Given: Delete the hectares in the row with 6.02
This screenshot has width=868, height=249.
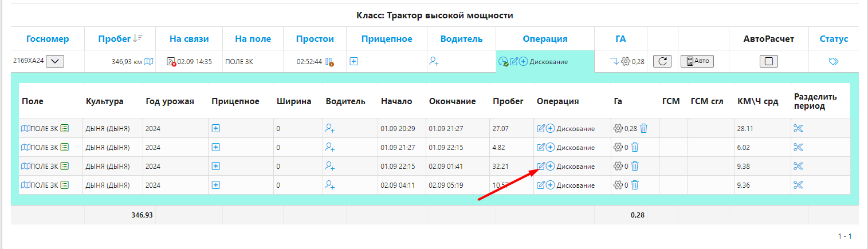Looking at the screenshot, I should coord(635,147).
